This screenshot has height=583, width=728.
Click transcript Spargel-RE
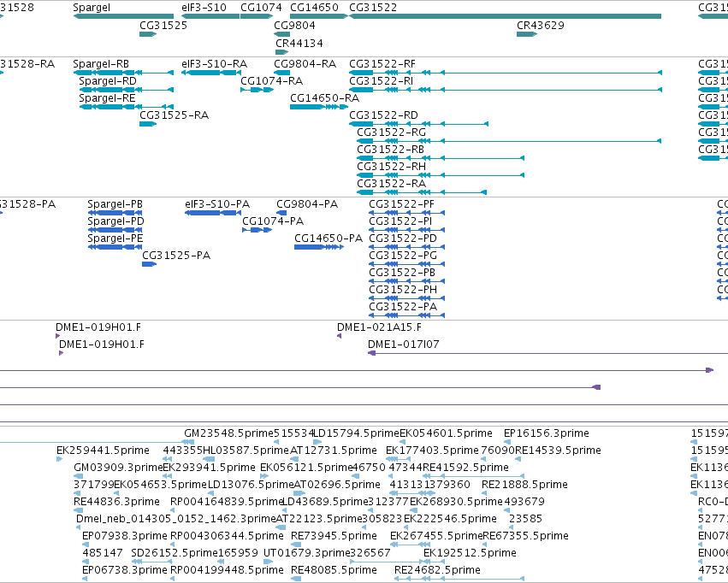point(107,98)
